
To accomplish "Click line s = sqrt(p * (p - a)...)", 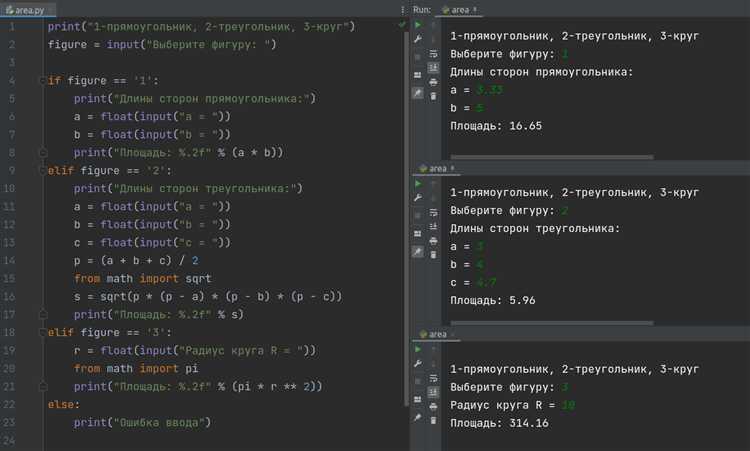I will (208, 297).
